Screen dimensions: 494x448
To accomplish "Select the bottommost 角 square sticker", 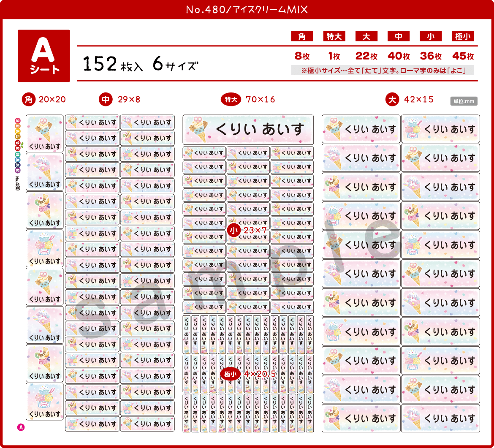I will tap(44, 402).
